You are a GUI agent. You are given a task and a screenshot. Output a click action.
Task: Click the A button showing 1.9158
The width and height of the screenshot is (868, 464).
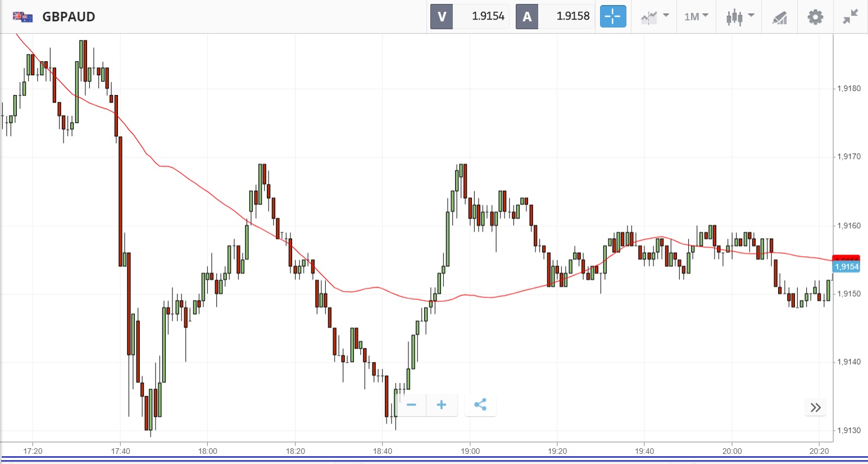(555, 16)
